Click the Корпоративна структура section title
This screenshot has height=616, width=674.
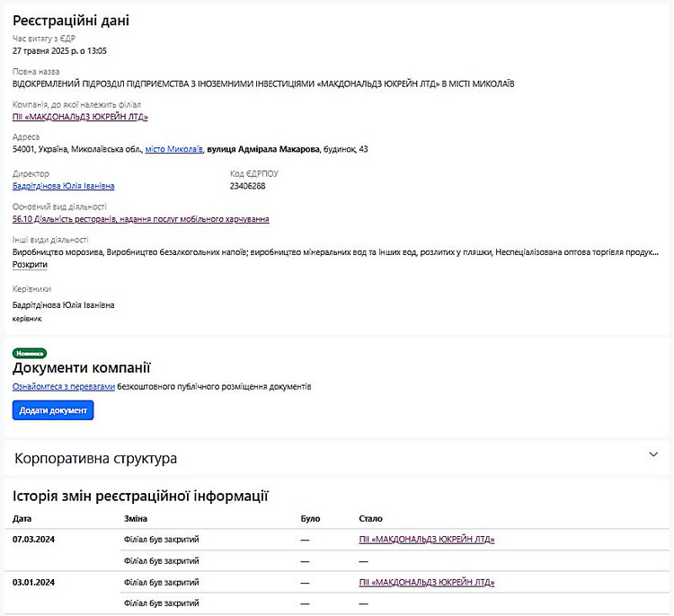(95, 458)
